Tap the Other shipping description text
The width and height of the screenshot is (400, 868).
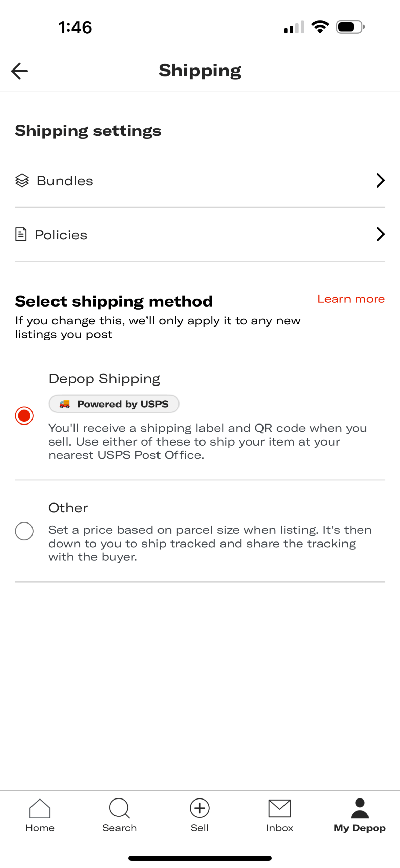pos(210,543)
